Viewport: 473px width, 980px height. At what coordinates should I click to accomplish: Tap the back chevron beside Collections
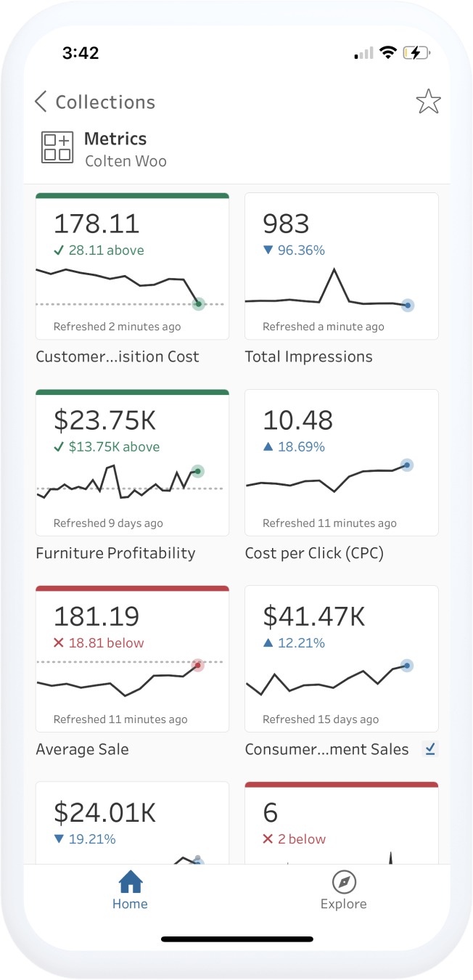41,102
